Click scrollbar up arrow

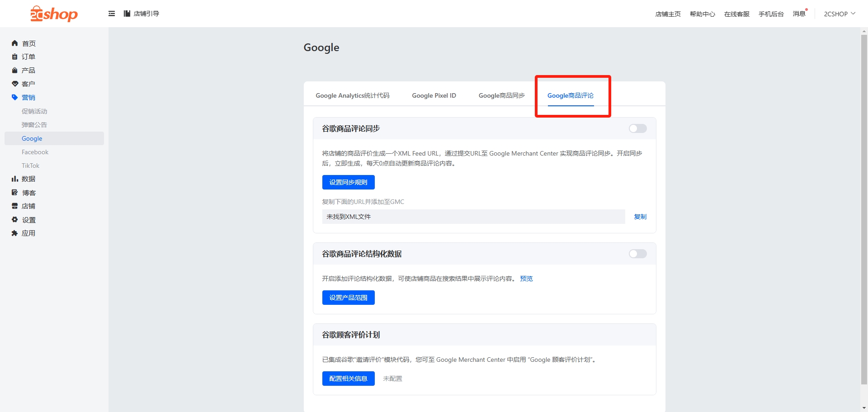[864, 31]
